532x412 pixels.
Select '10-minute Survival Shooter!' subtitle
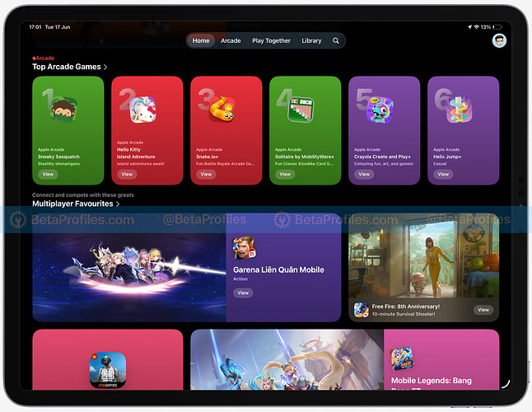404,314
